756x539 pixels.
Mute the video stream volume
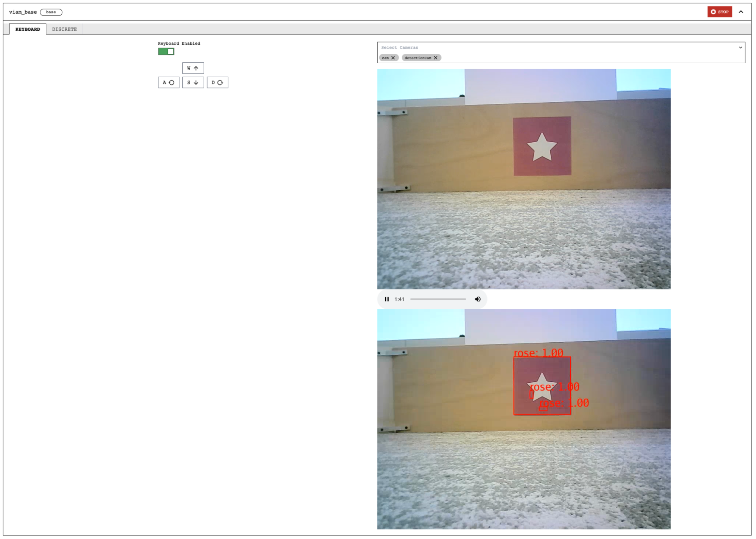pyautogui.click(x=477, y=299)
